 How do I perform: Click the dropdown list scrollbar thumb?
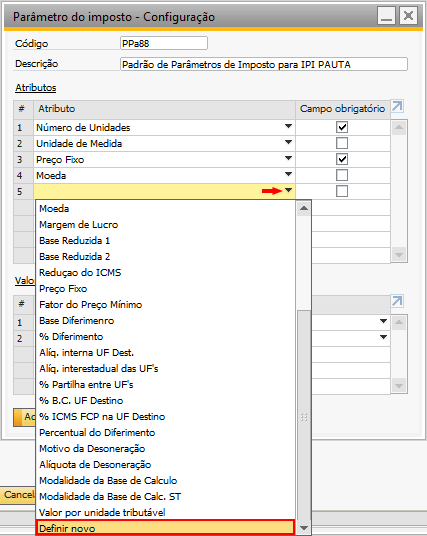(x=304, y=415)
